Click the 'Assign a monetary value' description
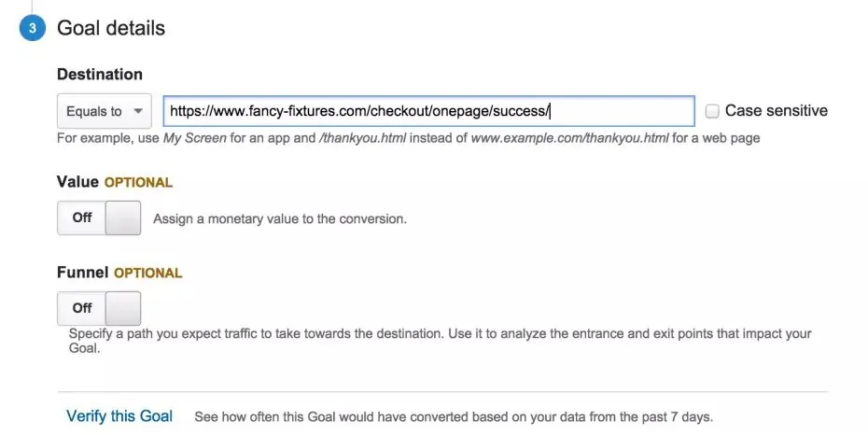The image size is (868, 435). click(280, 219)
